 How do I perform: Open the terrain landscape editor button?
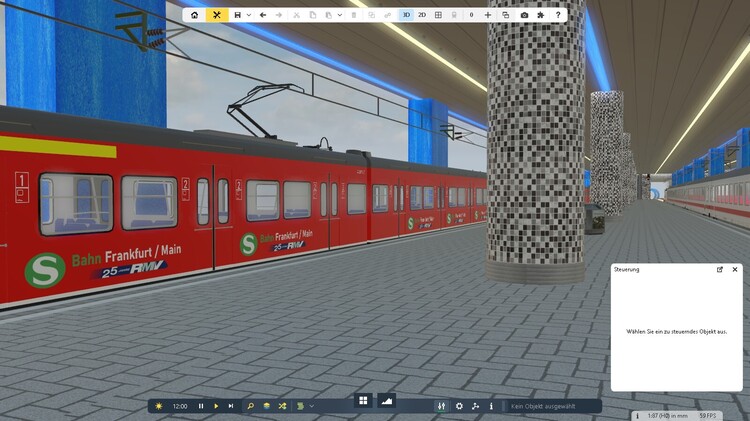386,400
